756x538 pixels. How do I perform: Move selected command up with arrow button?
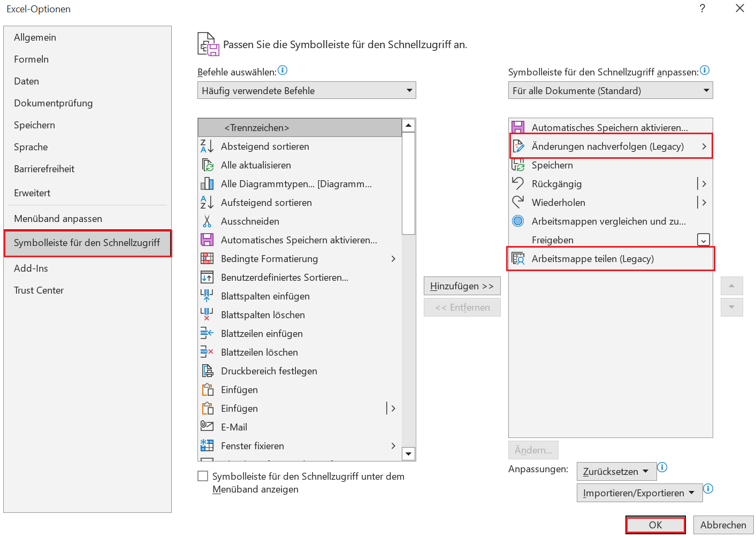[x=731, y=286]
